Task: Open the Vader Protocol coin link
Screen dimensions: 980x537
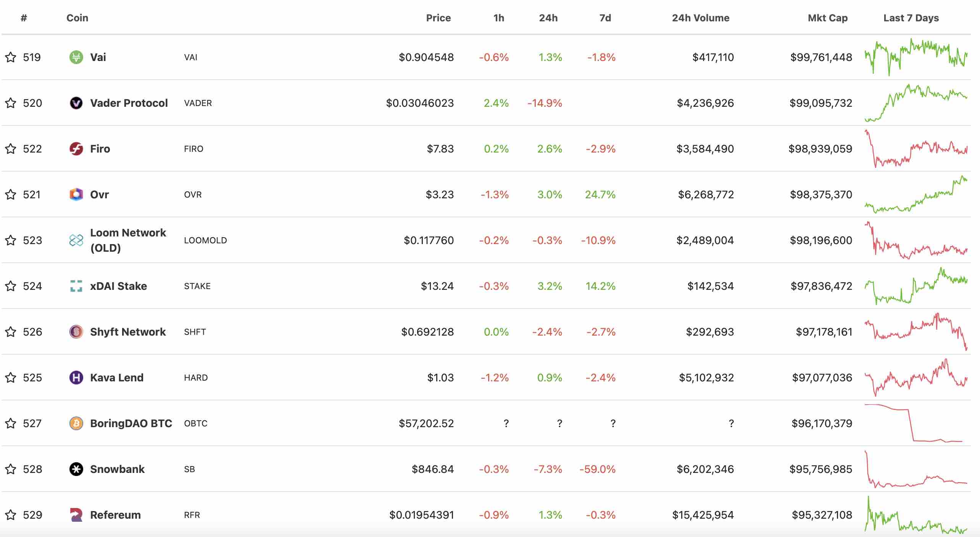Action: [129, 103]
